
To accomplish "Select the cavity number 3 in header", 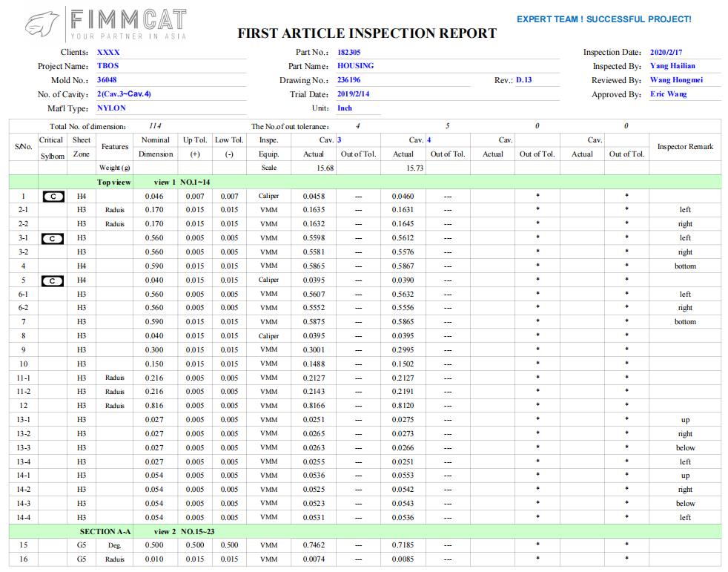I will 339,140.
